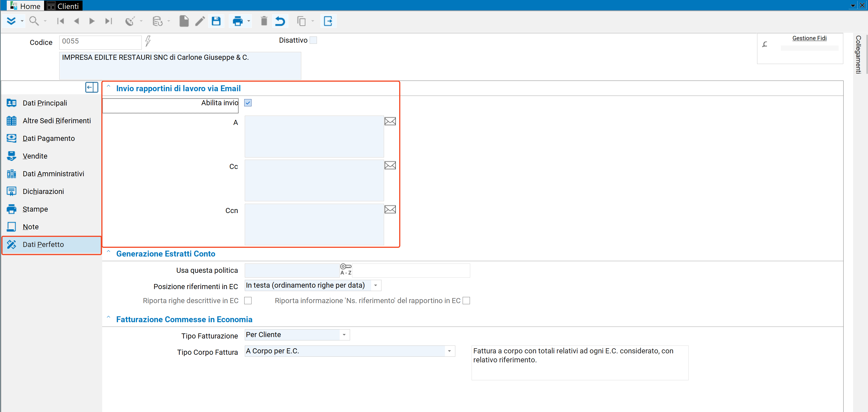Jump to the last record
Image resolution: width=868 pixels, height=412 pixels.
tap(108, 21)
